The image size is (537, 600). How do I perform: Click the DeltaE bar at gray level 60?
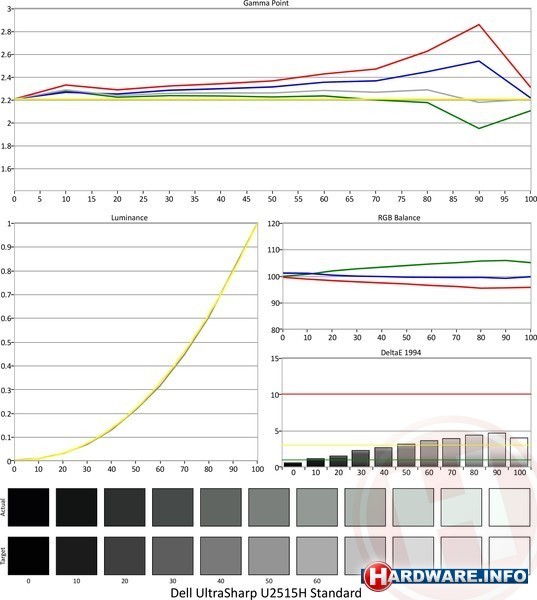[x=429, y=454]
